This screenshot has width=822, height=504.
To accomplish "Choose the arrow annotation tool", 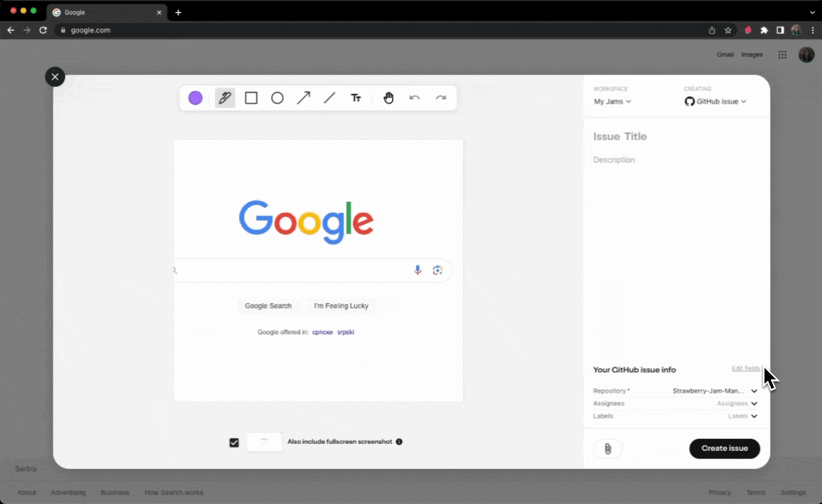I will pos(303,98).
